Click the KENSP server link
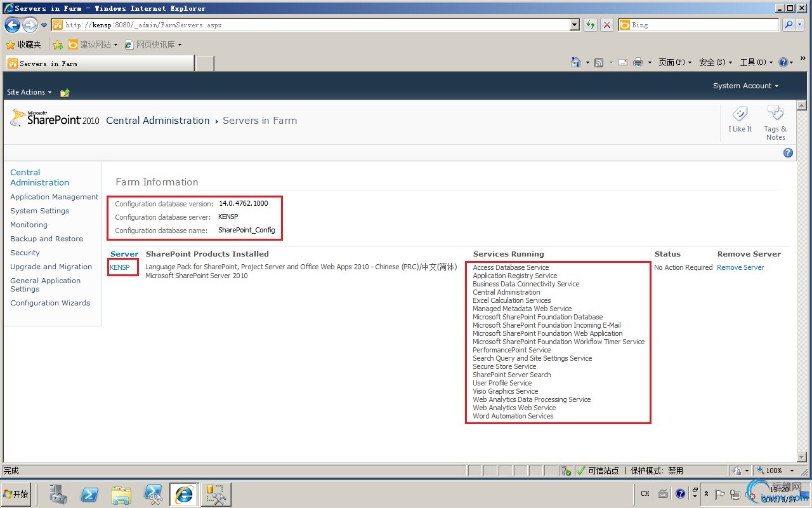 click(x=120, y=267)
